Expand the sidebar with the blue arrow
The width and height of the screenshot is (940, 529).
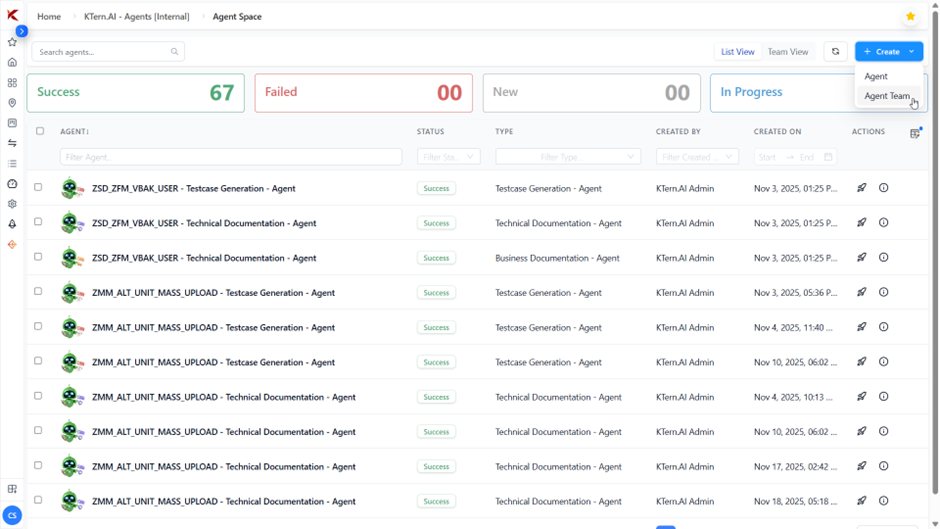coord(22,31)
